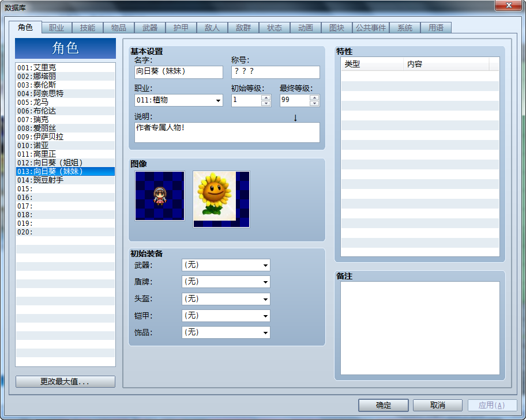Switch to the 职业 tab

point(57,28)
